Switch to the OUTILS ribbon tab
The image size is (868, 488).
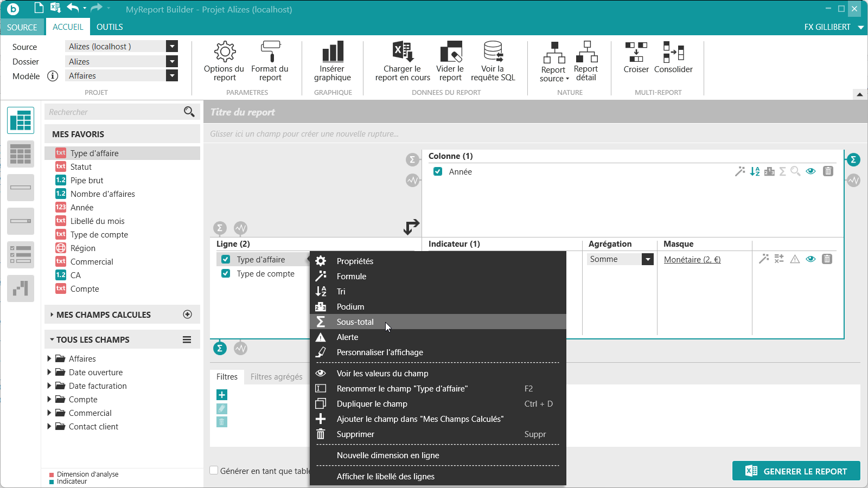(x=110, y=27)
